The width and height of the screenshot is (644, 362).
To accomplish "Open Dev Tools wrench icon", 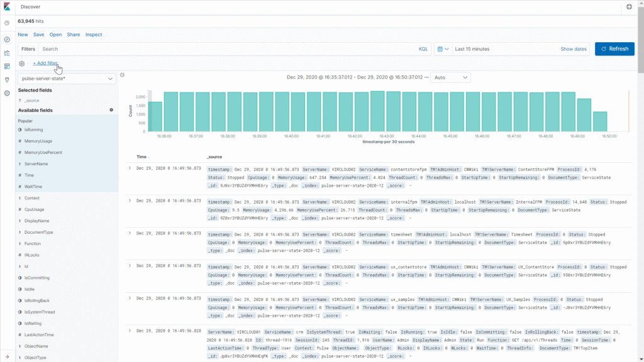I will [x=7, y=80].
